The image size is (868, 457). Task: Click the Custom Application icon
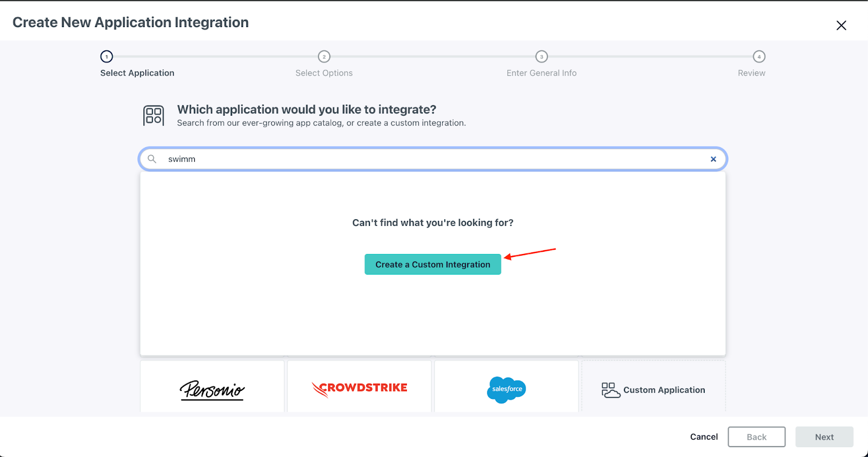point(611,390)
